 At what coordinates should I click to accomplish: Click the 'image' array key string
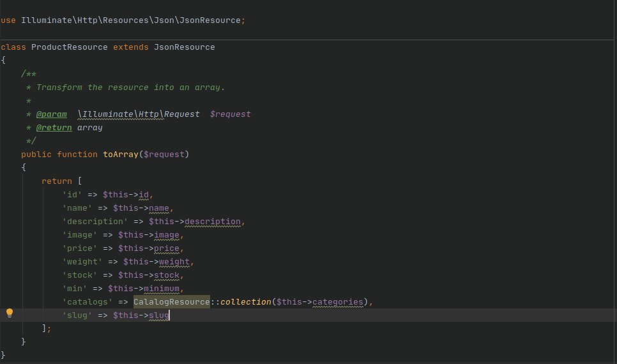pyautogui.click(x=79, y=235)
